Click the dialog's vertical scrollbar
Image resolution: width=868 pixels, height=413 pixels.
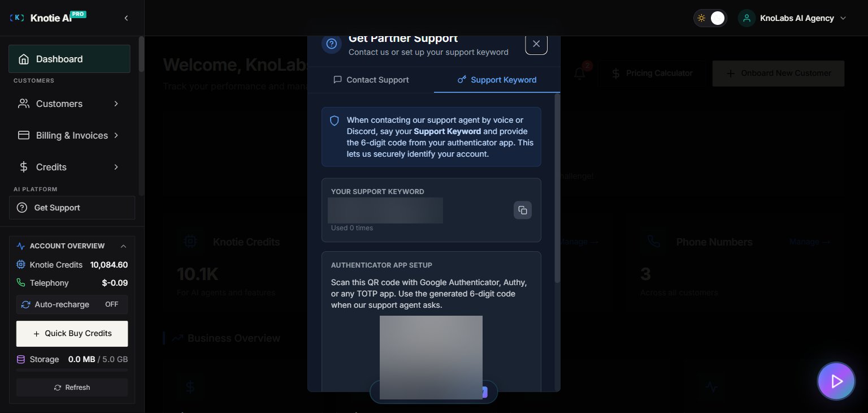(x=557, y=188)
